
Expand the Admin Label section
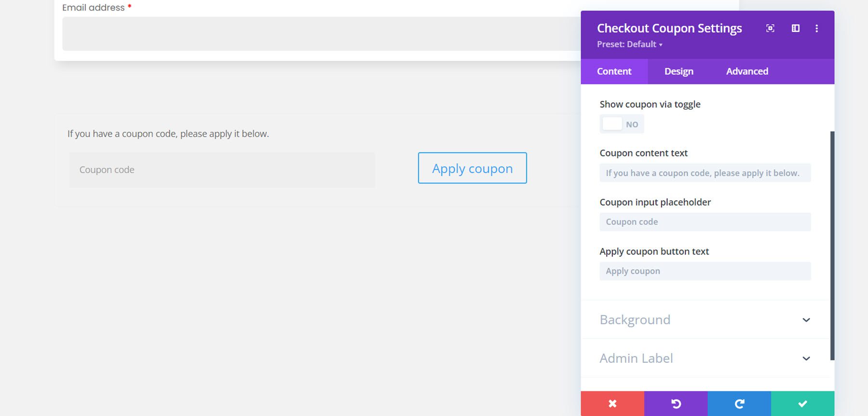[705, 358]
